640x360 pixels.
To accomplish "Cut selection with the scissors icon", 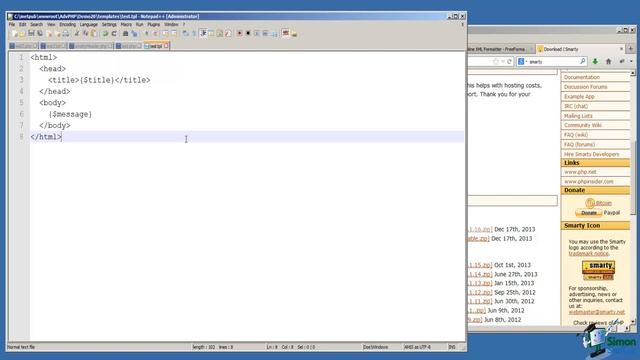I will coord(77,33).
